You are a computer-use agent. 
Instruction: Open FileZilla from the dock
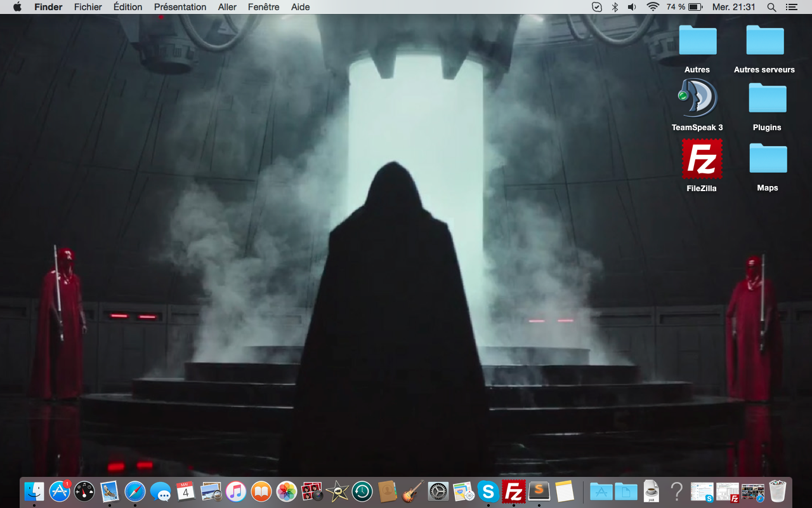(x=513, y=491)
